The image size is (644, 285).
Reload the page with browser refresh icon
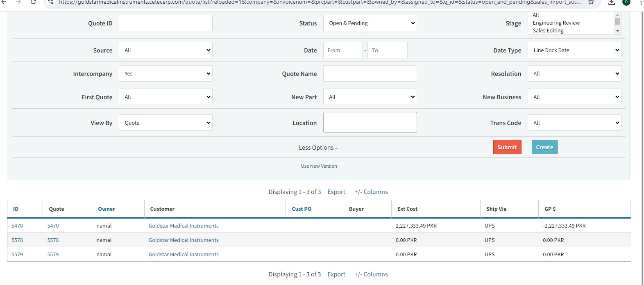pos(33,2)
